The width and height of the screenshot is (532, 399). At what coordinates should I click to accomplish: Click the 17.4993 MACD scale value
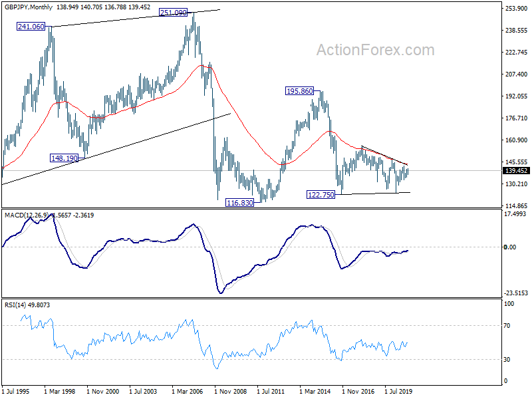(x=515, y=213)
